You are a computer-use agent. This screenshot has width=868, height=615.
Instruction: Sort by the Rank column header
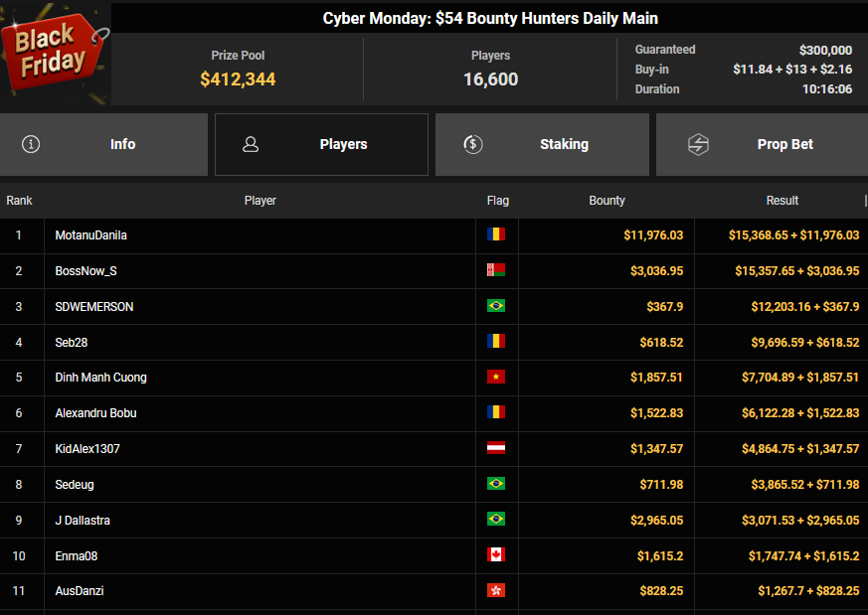click(19, 201)
